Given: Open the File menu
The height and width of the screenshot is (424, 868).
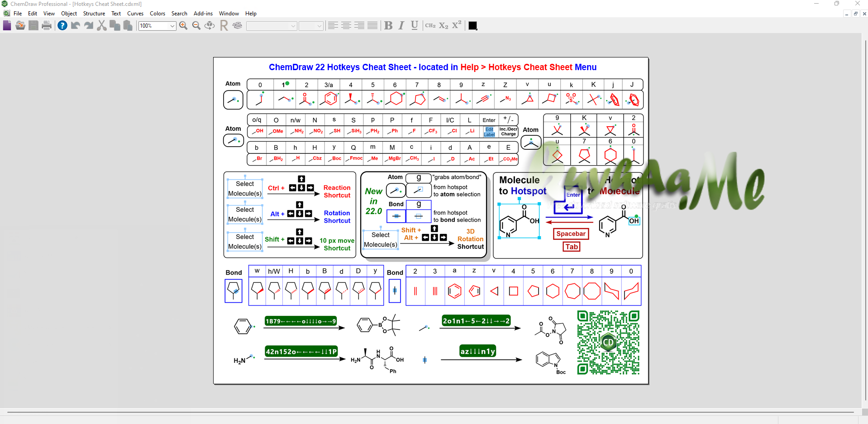Looking at the screenshot, I should [x=18, y=14].
